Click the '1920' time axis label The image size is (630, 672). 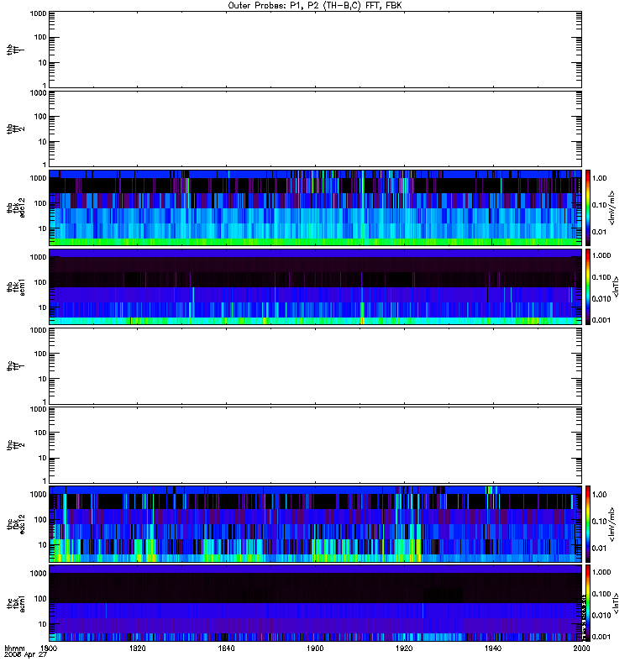coord(404,648)
